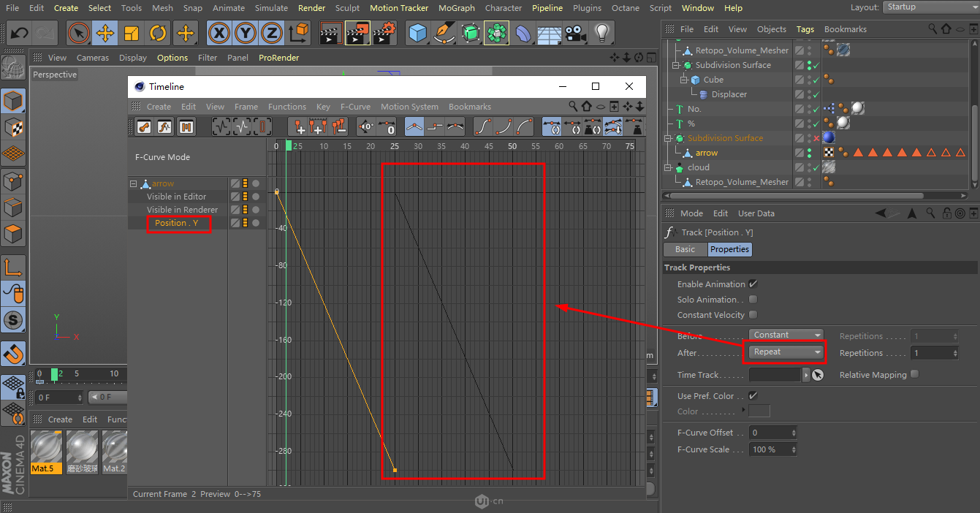This screenshot has width=980, height=513.
Task: Open the MoGraph menu
Action: (x=456, y=8)
